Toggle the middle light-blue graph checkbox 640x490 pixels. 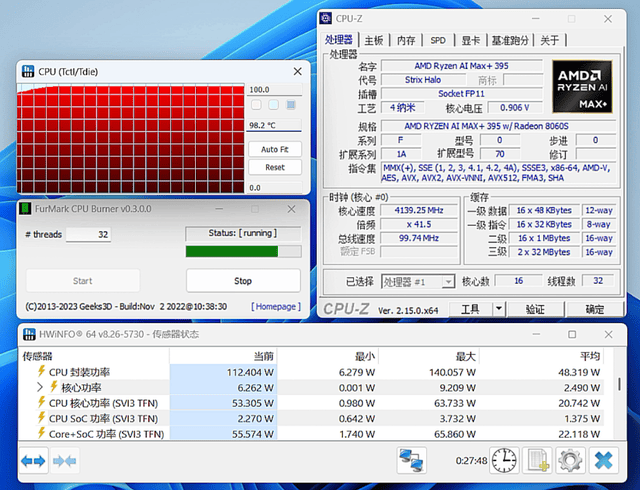pos(273,105)
